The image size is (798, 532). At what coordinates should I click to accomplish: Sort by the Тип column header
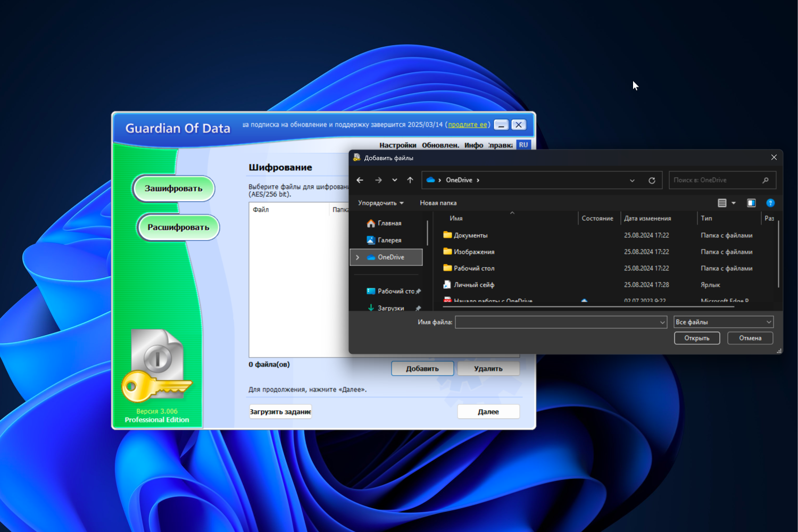pyautogui.click(x=706, y=219)
